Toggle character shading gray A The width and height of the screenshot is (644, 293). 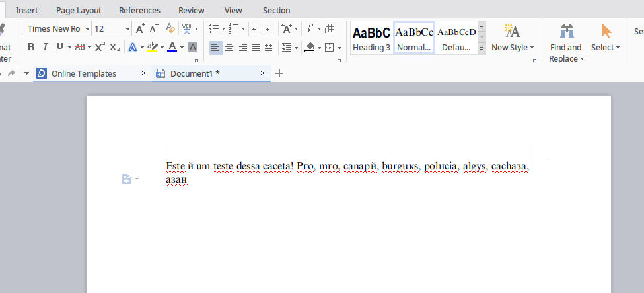click(193, 47)
